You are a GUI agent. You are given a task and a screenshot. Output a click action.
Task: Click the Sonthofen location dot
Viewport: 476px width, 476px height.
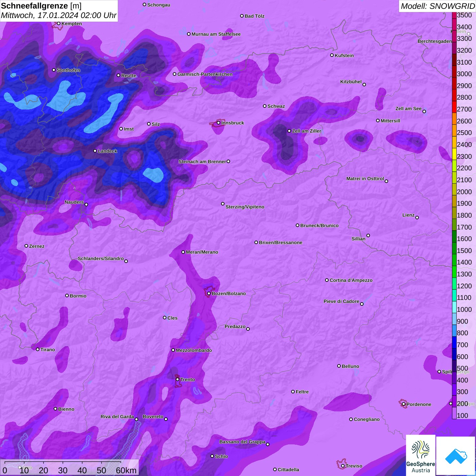tap(54, 70)
